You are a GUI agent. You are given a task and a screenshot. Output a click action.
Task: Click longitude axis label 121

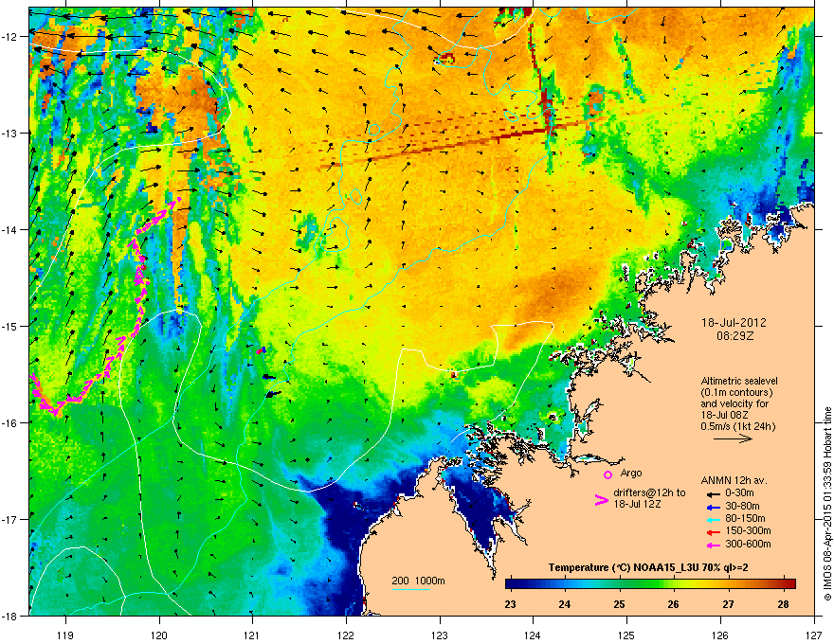252,635
